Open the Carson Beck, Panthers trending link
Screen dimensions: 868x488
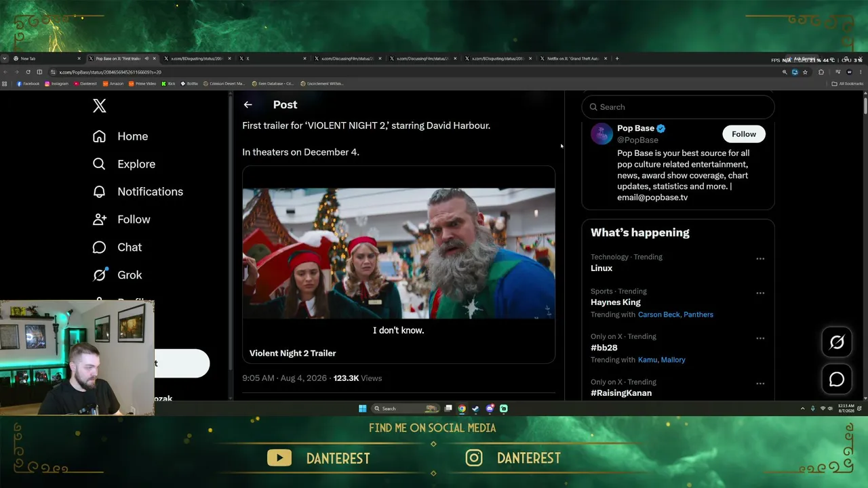[x=675, y=314]
